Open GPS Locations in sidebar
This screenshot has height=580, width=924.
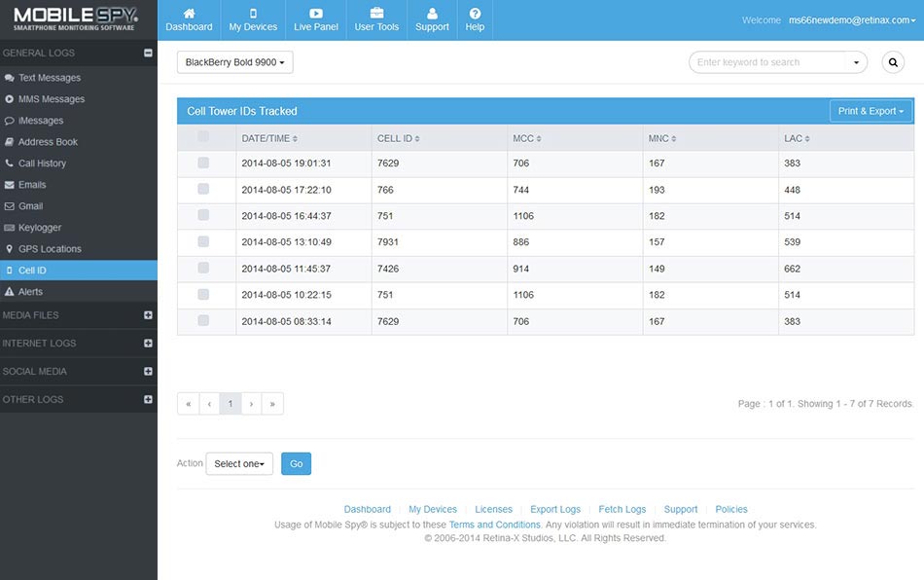tap(50, 249)
